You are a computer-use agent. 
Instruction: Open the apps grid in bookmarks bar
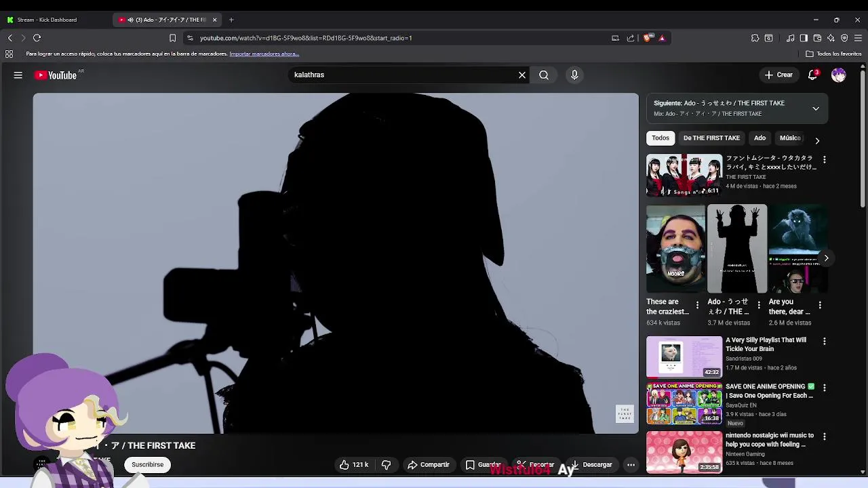pos(9,54)
